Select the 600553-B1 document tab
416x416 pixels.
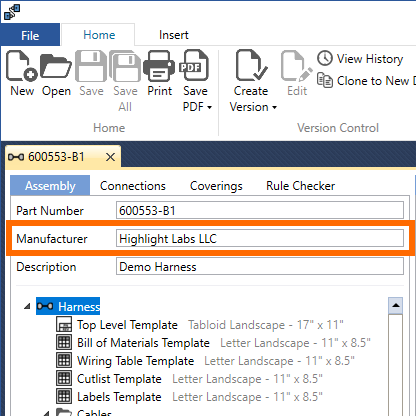point(63,157)
